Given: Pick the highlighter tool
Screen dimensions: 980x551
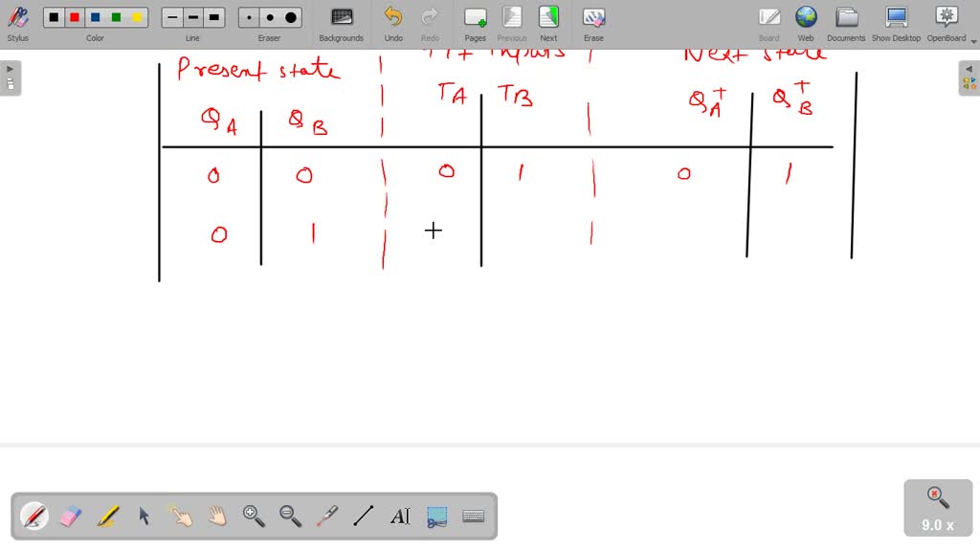Looking at the screenshot, I should click(106, 517).
